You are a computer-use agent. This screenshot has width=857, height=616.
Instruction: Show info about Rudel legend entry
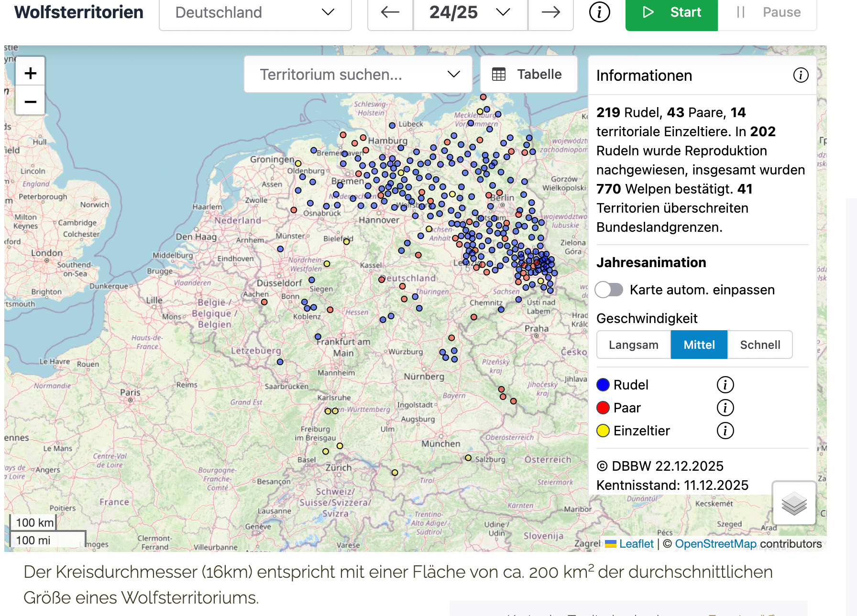tap(725, 385)
